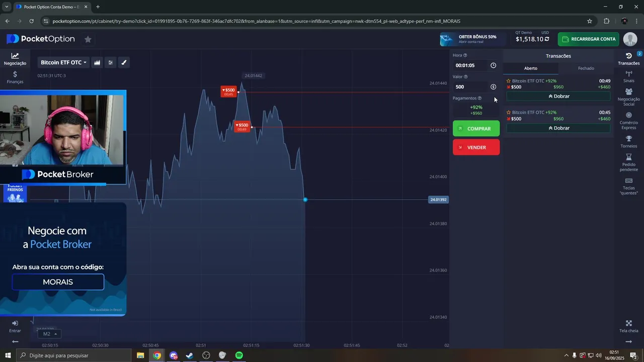
Task: Click the COMPRAR buy button
Action: 476,129
